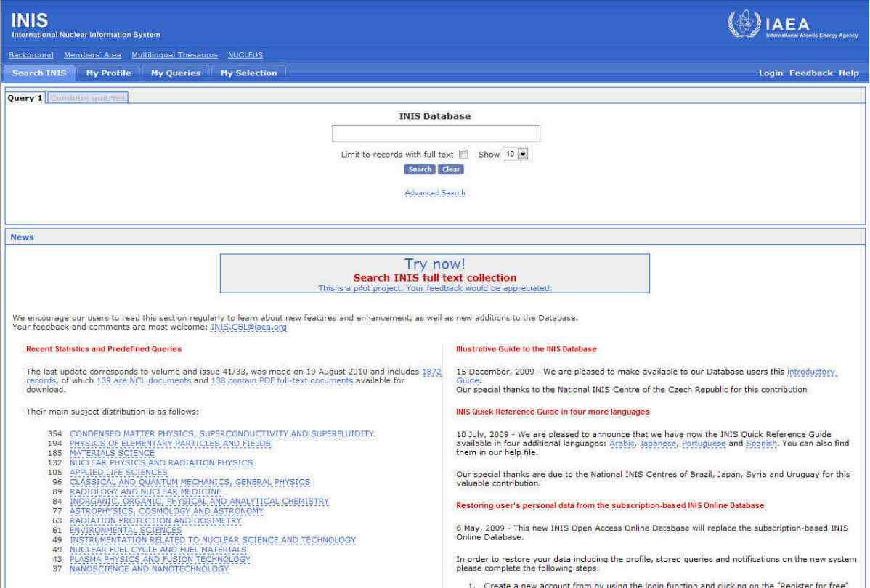Screen dimensions: 870x588
Task: Open the My Queries tab
Action: (x=175, y=73)
